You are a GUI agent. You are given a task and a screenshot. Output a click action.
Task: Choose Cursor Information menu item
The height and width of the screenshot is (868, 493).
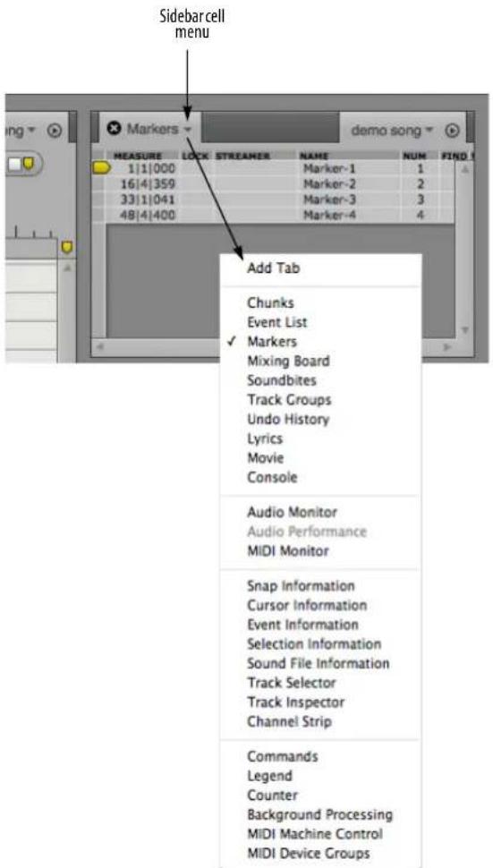307,605
